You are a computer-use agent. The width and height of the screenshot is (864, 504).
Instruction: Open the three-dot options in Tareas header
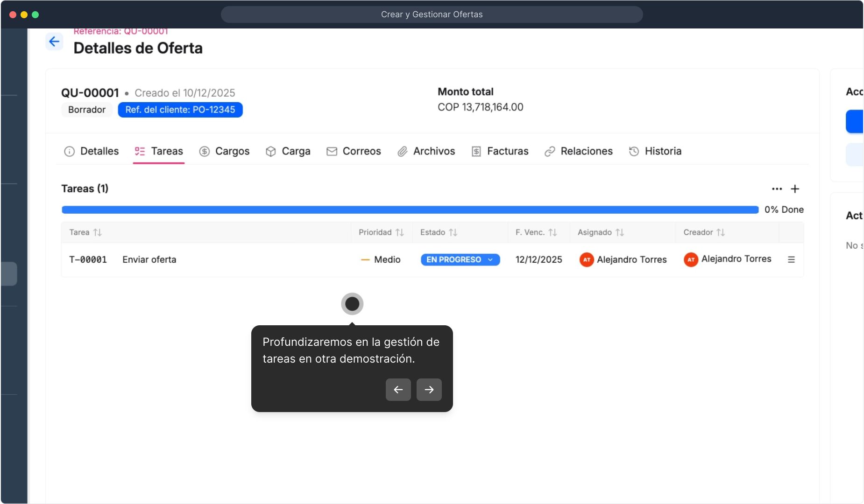777,189
